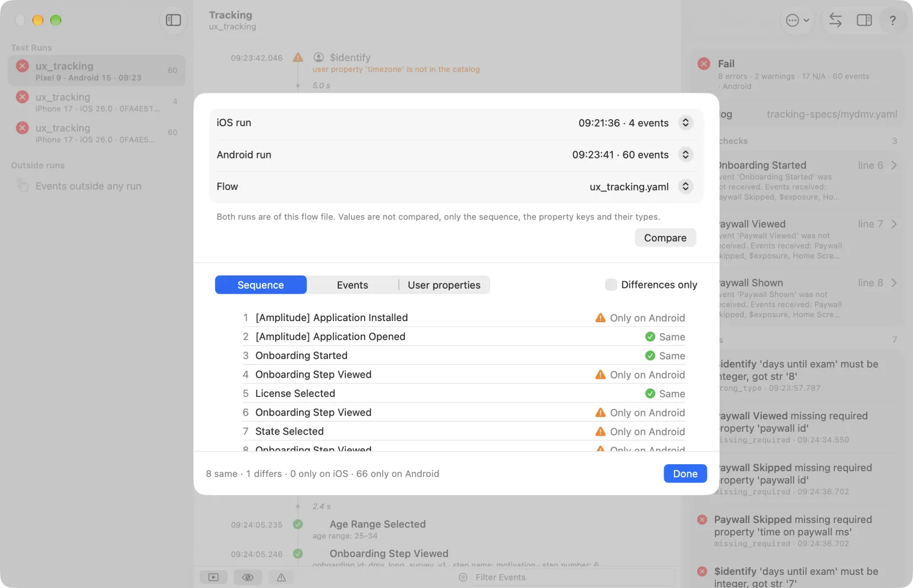Expand the Paywall Shown line 8 chevron
The image size is (913, 588).
click(x=894, y=283)
